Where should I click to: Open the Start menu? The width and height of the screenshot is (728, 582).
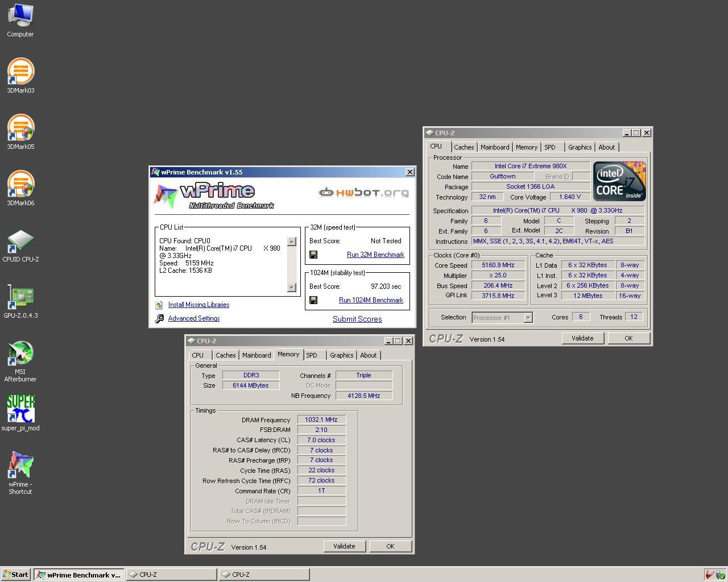(x=16, y=575)
